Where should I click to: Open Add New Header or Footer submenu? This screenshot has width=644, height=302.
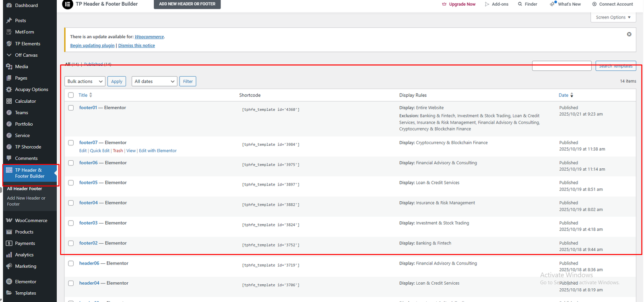click(26, 201)
